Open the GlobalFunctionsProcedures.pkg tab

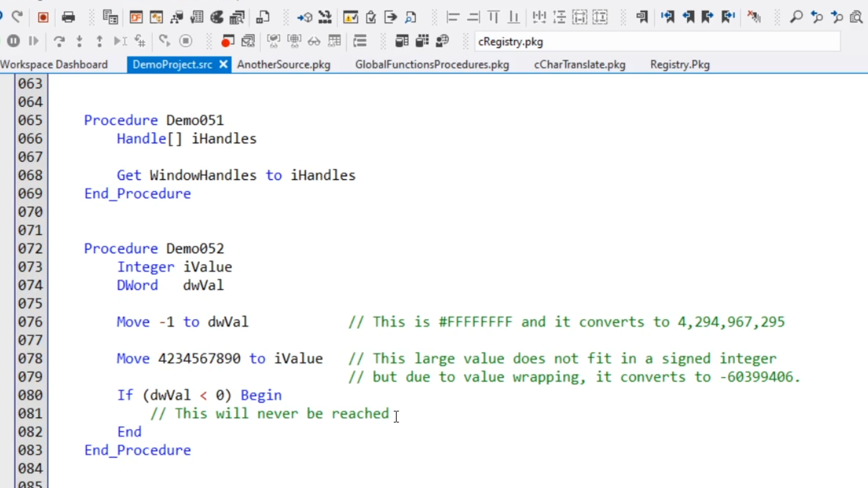(432, 65)
